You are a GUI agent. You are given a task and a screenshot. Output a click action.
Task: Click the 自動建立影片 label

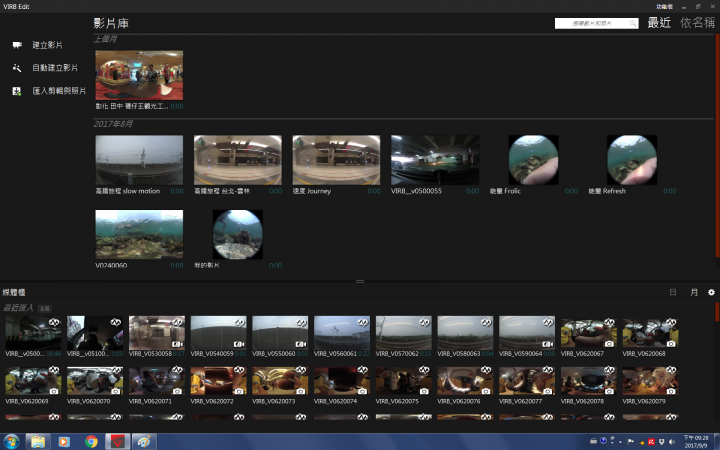(x=55, y=68)
